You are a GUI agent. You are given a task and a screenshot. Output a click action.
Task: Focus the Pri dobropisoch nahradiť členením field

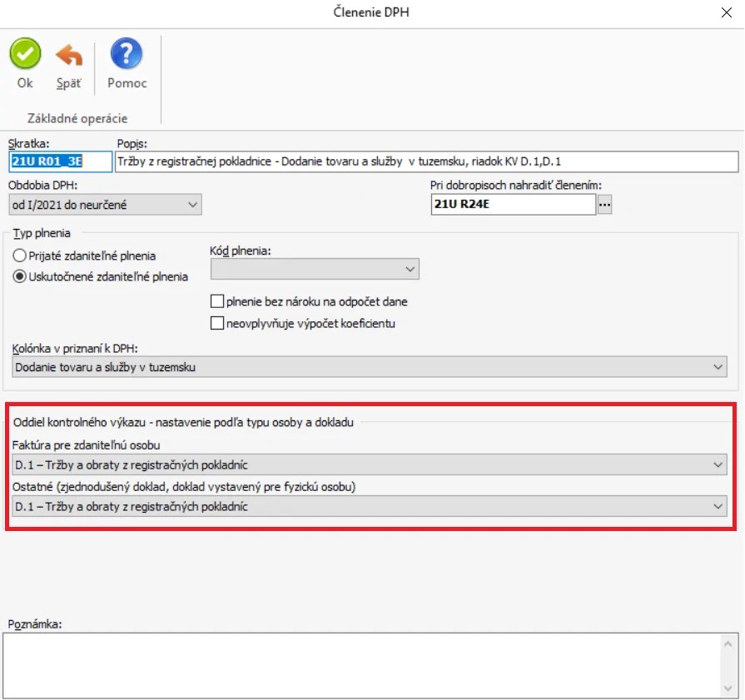(513, 205)
